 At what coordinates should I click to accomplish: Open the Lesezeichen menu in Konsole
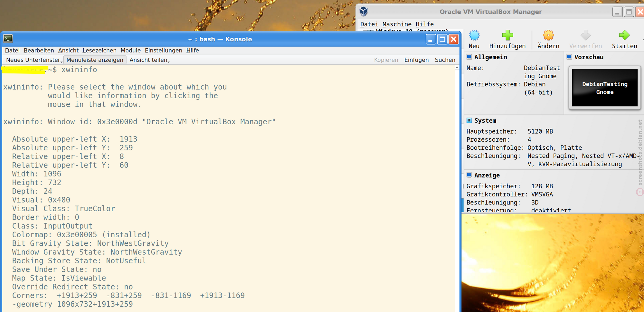(x=99, y=51)
